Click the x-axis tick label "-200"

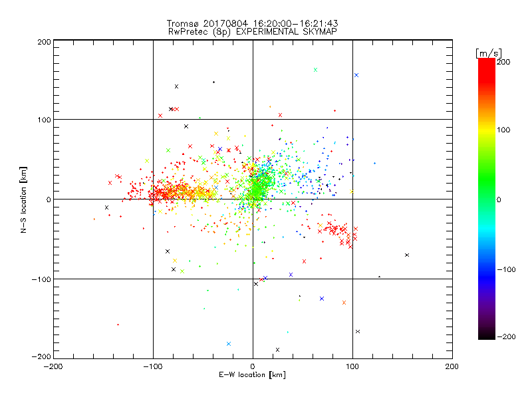53,366
